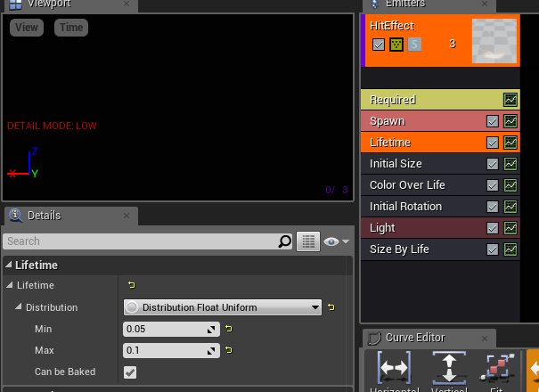This screenshot has height=392, width=539.
Task: Select the HitEffect emitter thumbnail
Action: click(x=494, y=41)
